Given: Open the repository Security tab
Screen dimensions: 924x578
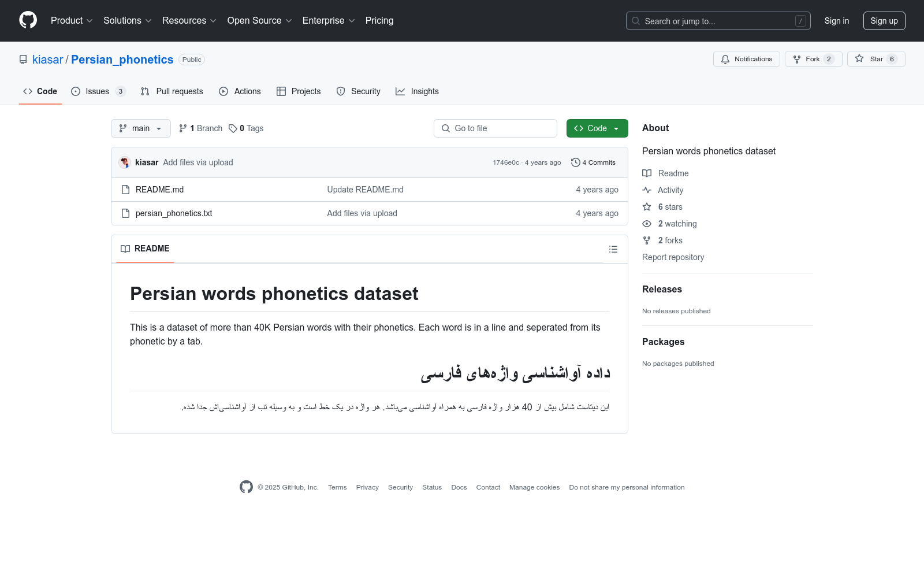Looking at the screenshot, I should pos(359,91).
